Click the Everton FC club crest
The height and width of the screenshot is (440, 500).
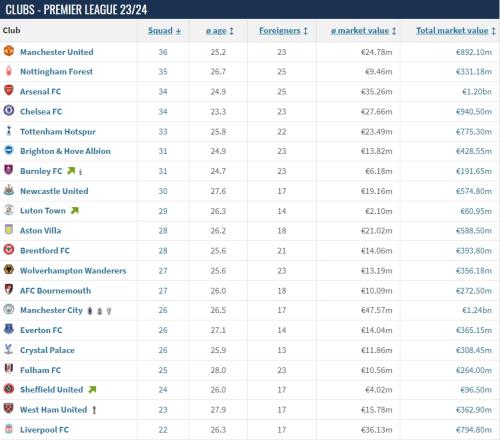(x=9, y=329)
